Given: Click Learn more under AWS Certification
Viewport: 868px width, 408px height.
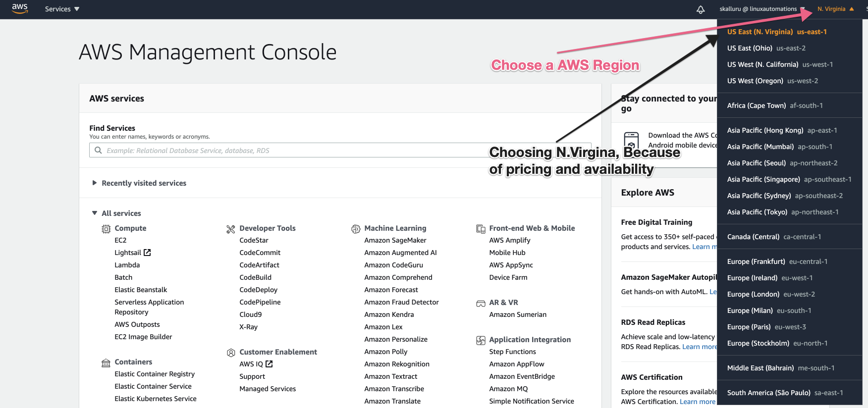Looking at the screenshot, I should (698, 402).
